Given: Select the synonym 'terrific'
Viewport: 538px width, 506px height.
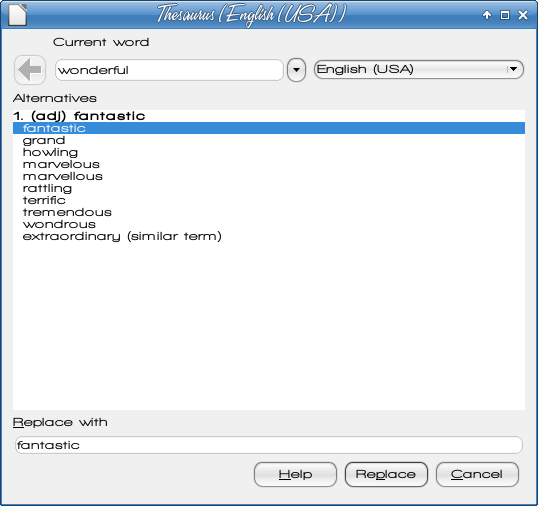Looking at the screenshot, I should [269, 200].
